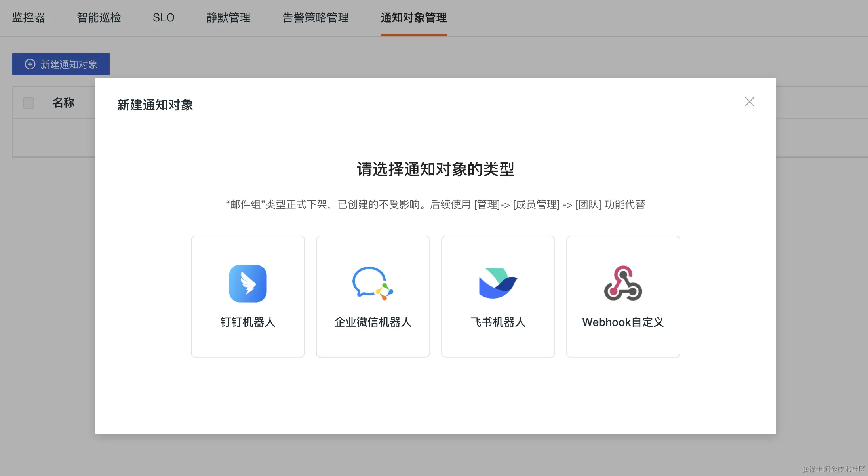
Task: Choose the Webhook自定义 label
Action: click(x=623, y=322)
